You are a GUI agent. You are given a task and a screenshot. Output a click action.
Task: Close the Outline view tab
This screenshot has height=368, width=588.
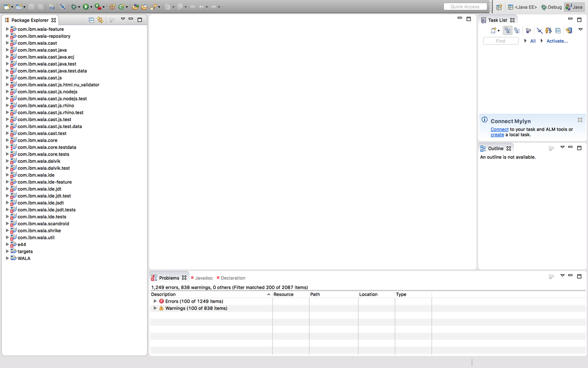509,148
